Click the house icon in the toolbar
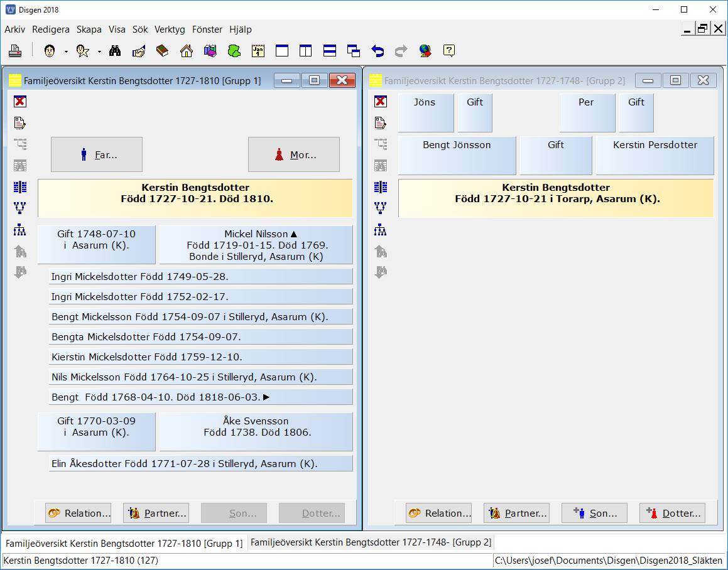The image size is (728, 570). 186,51
